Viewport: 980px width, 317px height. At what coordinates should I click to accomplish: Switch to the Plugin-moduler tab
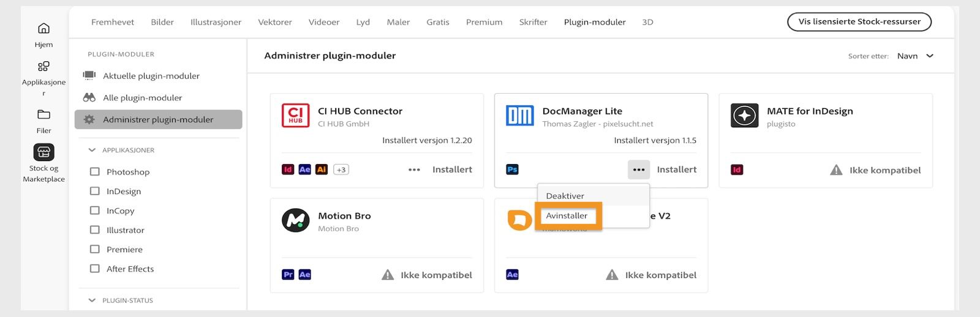(x=595, y=22)
